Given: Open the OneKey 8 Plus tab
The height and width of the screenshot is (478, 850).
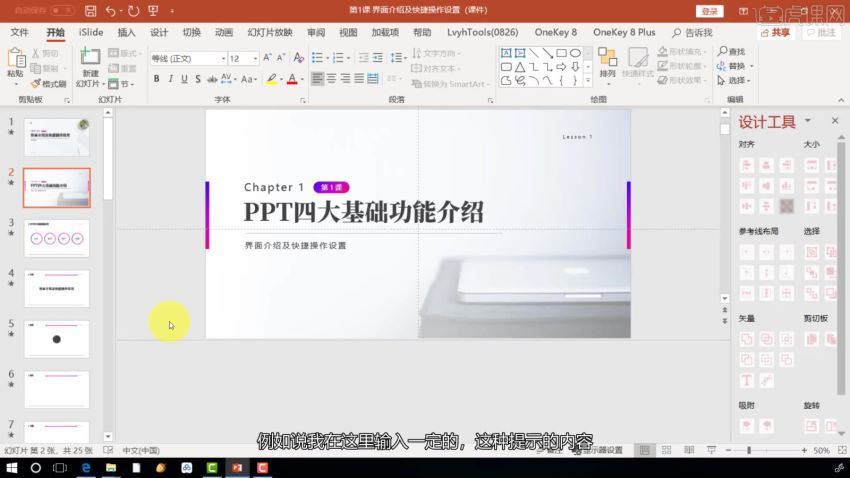Looking at the screenshot, I should [624, 33].
